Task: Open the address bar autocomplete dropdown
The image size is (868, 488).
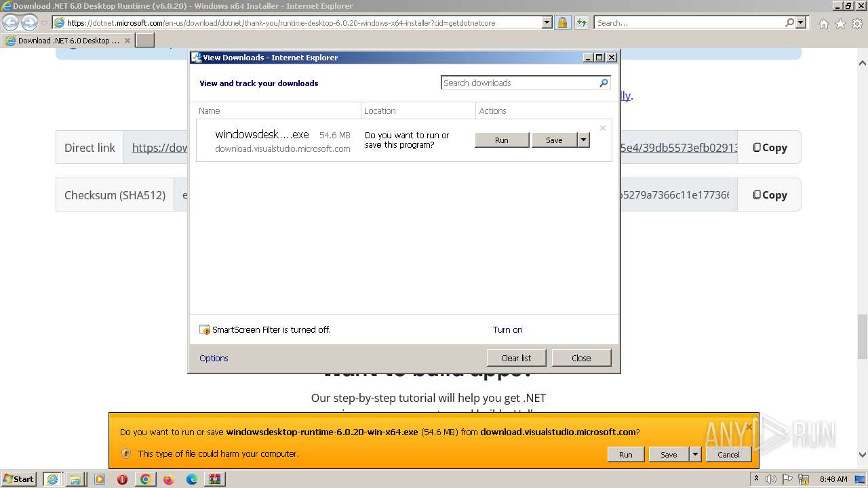Action: [547, 22]
